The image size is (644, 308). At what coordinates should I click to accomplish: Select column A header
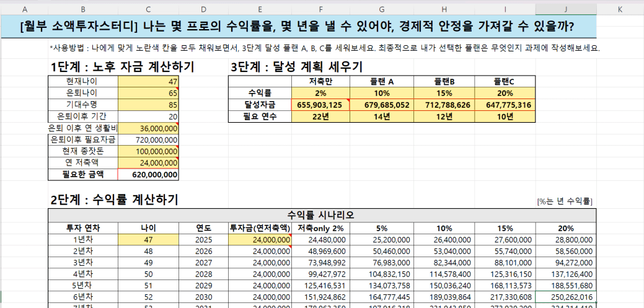25,9
